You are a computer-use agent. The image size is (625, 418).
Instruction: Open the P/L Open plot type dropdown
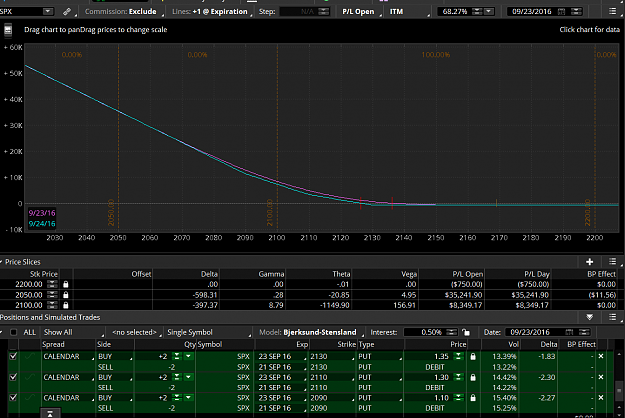click(361, 12)
